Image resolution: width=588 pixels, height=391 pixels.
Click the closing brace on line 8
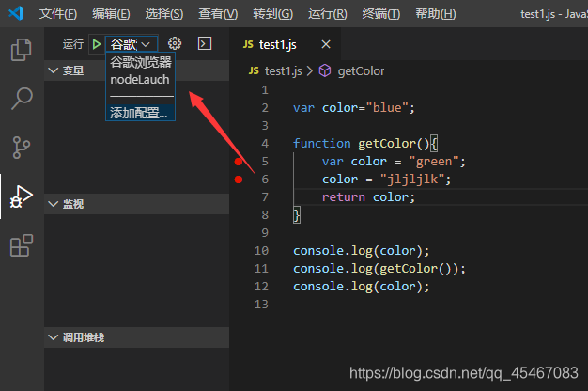point(297,215)
